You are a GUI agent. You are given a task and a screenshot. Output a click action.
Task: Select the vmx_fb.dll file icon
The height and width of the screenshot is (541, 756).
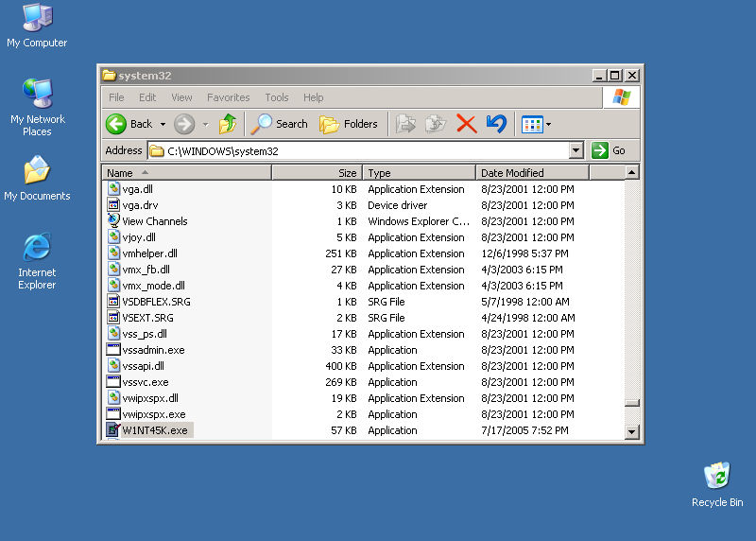(x=113, y=269)
